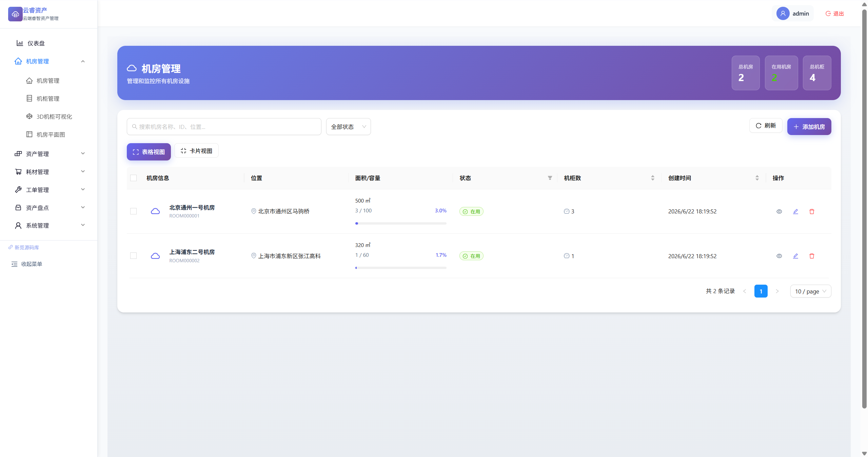The image size is (868, 457).
Task: Switch to 卡片视图
Action: pyautogui.click(x=196, y=151)
